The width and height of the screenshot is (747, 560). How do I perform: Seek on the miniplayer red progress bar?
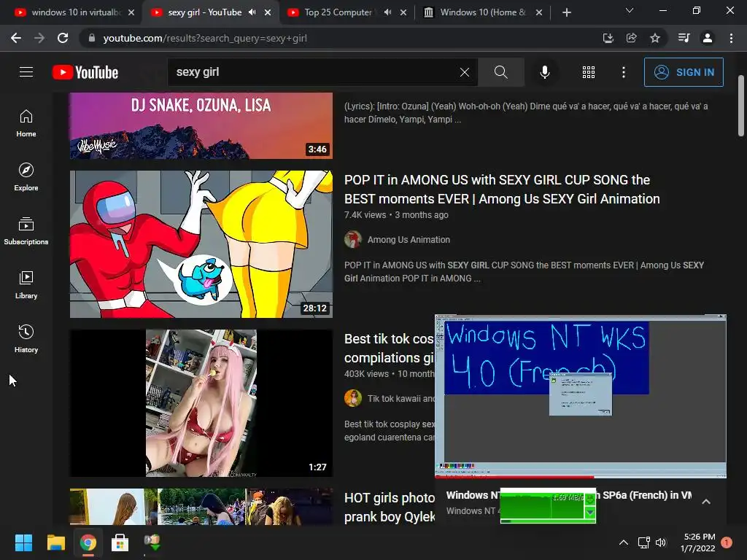[x=580, y=476]
